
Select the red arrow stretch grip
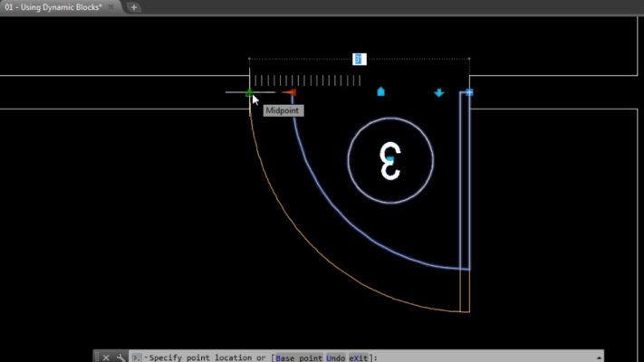tap(289, 92)
